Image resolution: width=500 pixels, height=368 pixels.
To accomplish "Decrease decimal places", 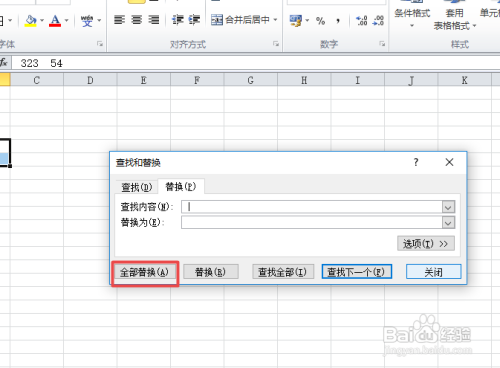I will 378,21.
